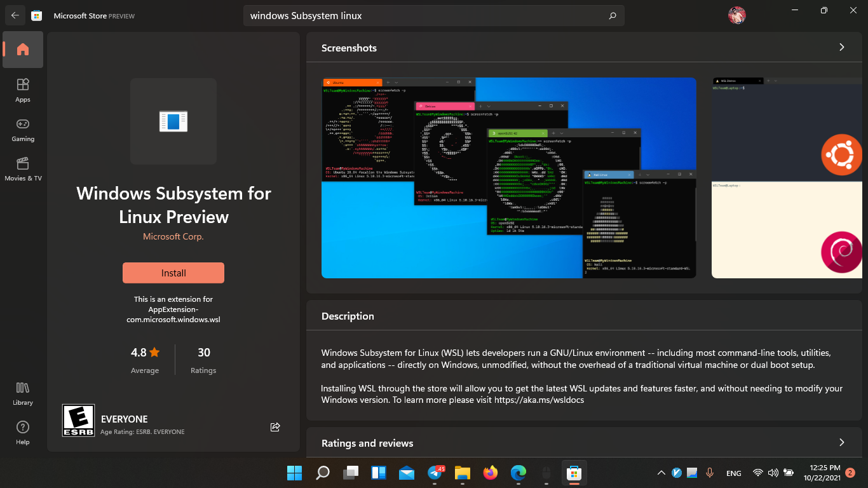Open the second screenshot with Ubuntu logo
868x488 pixels.
pos(787,178)
